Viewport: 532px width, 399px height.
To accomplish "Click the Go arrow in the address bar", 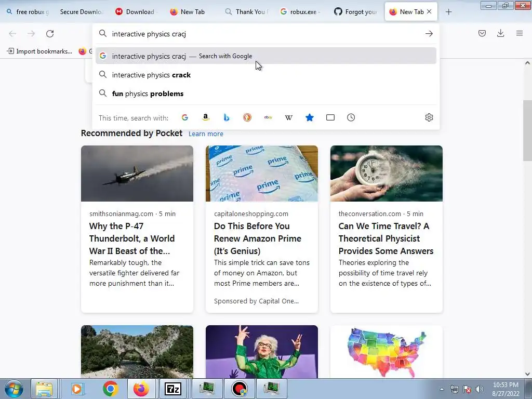I will click(x=429, y=34).
